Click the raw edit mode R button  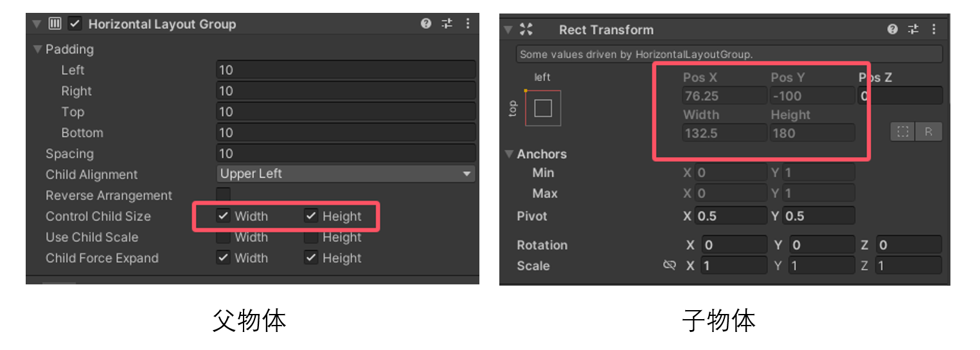(929, 132)
